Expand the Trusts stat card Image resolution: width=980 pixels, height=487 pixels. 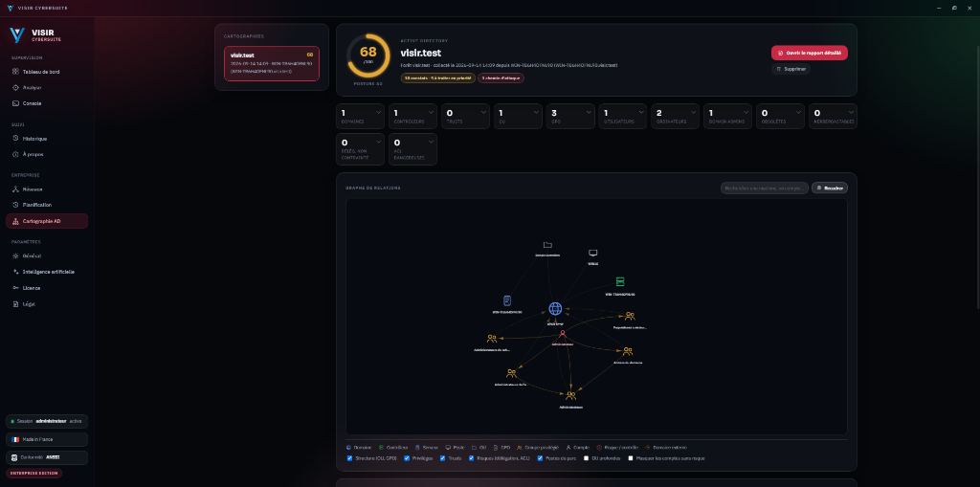pyautogui.click(x=465, y=117)
